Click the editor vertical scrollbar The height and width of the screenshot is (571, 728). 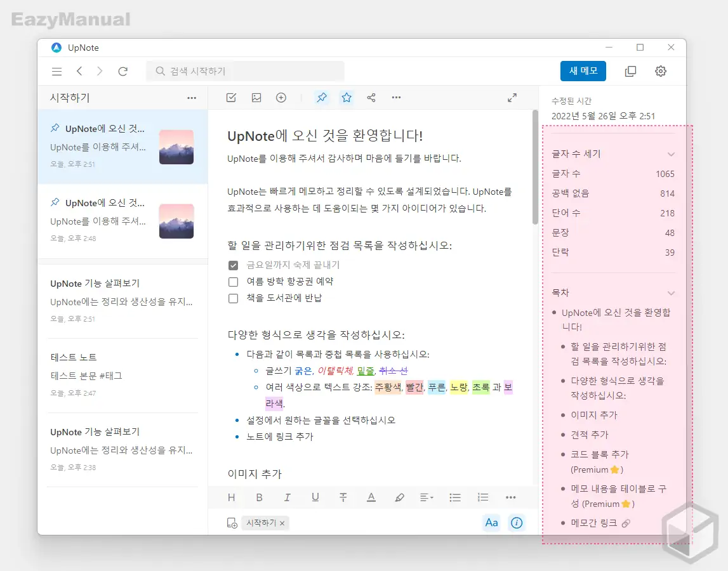point(535,168)
